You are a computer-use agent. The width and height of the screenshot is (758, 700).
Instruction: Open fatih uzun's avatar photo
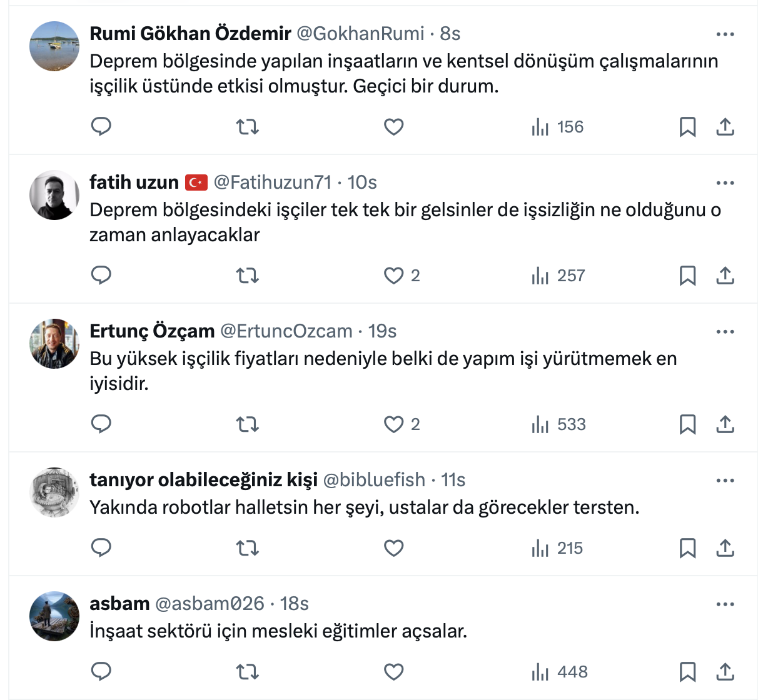pyautogui.click(x=54, y=194)
